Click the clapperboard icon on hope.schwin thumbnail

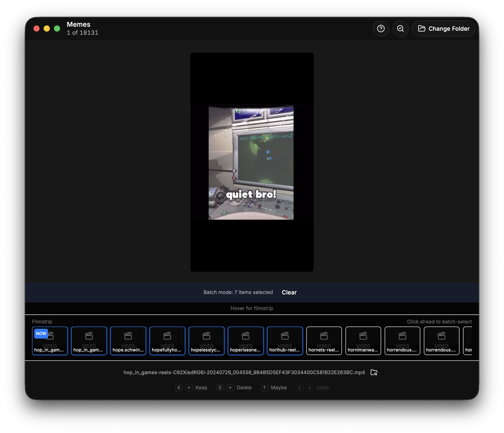pos(128,335)
